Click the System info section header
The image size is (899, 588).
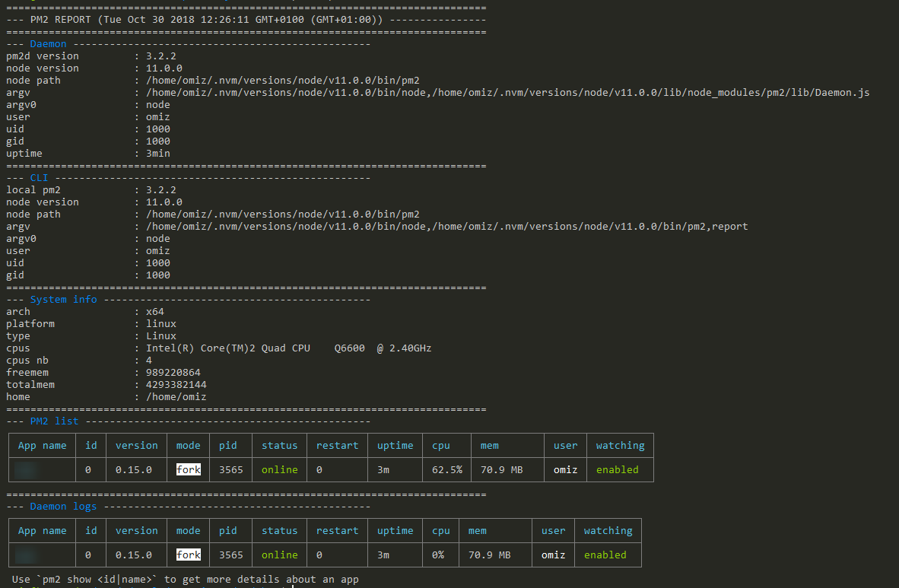pyautogui.click(x=62, y=299)
